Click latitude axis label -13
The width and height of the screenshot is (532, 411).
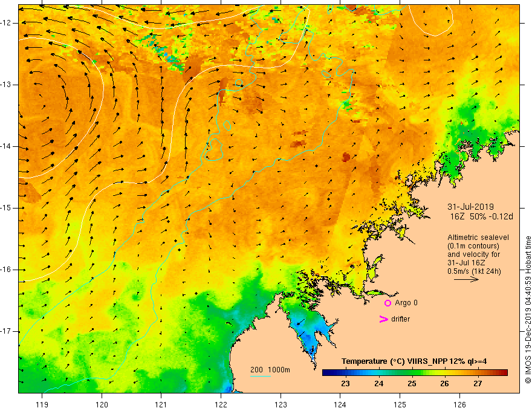click(7, 85)
